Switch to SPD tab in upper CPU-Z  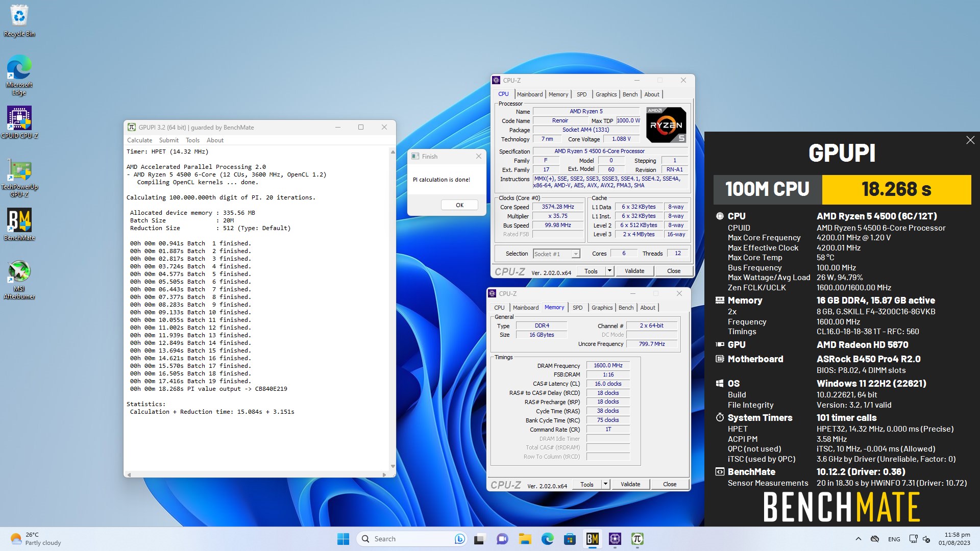pyautogui.click(x=581, y=94)
